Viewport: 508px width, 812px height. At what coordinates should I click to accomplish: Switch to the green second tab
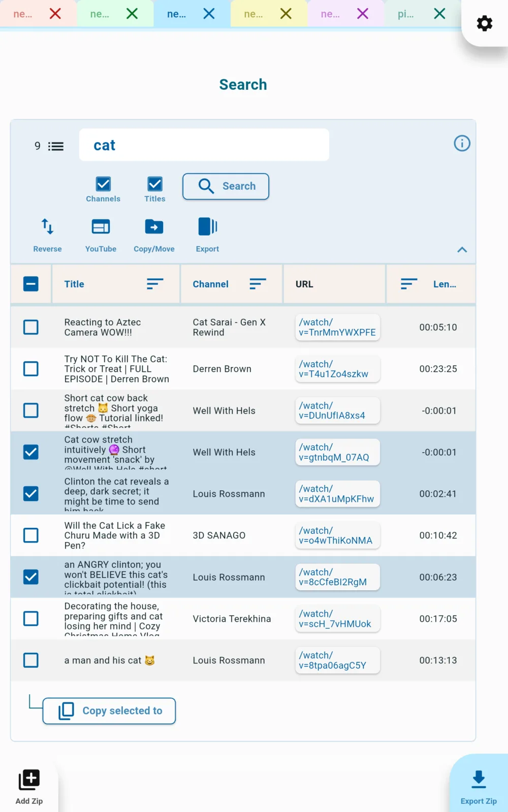pyautogui.click(x=100, y=14)
